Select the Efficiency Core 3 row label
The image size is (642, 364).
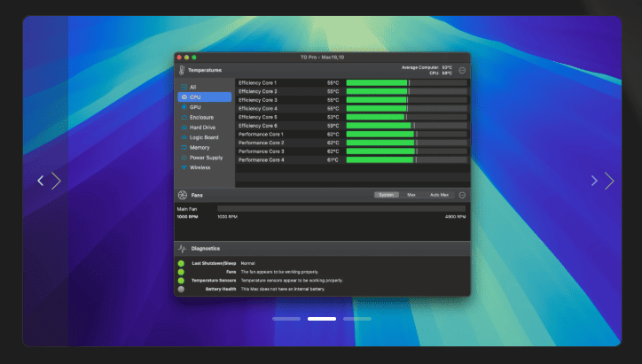tap(258, 100)
